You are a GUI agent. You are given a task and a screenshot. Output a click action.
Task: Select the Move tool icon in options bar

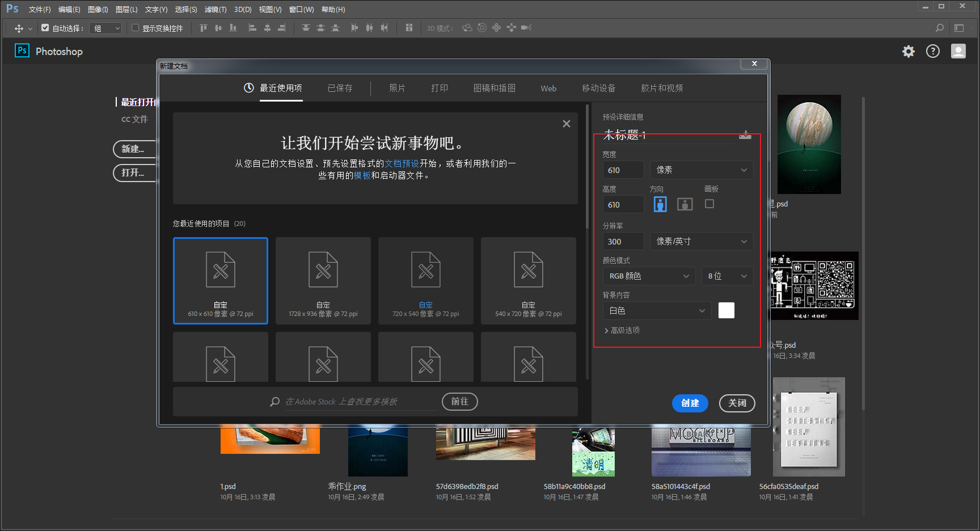point(19,28)
